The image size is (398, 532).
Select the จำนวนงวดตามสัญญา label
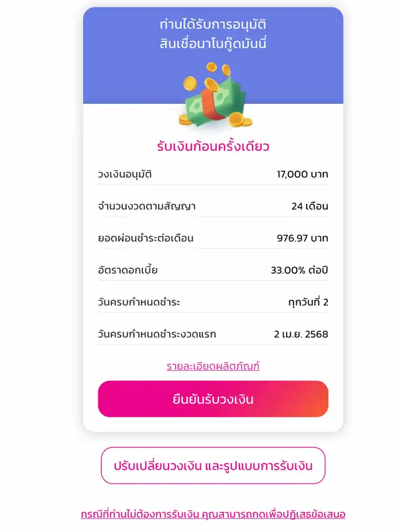(x=147, y=207)
